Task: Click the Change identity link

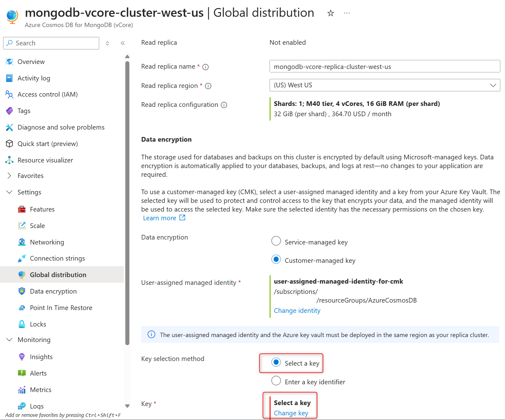Action: click(x=297, y=311)
